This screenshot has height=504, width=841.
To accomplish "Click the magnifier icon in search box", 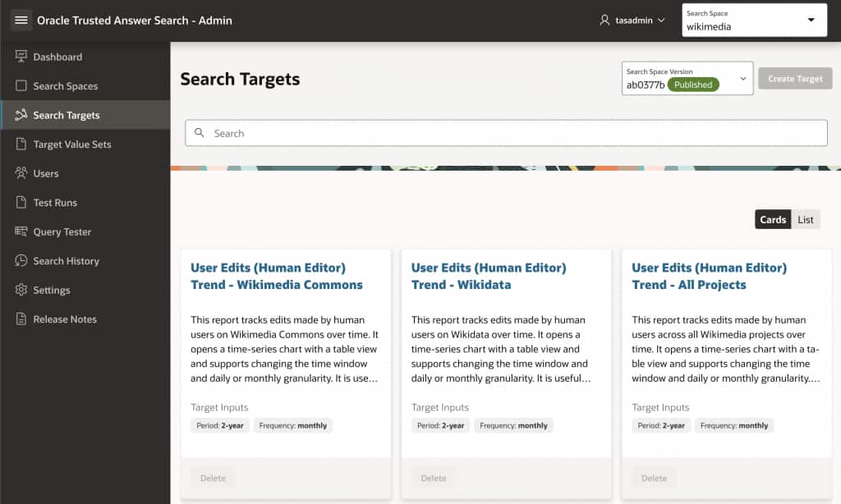I will point(199,132).
